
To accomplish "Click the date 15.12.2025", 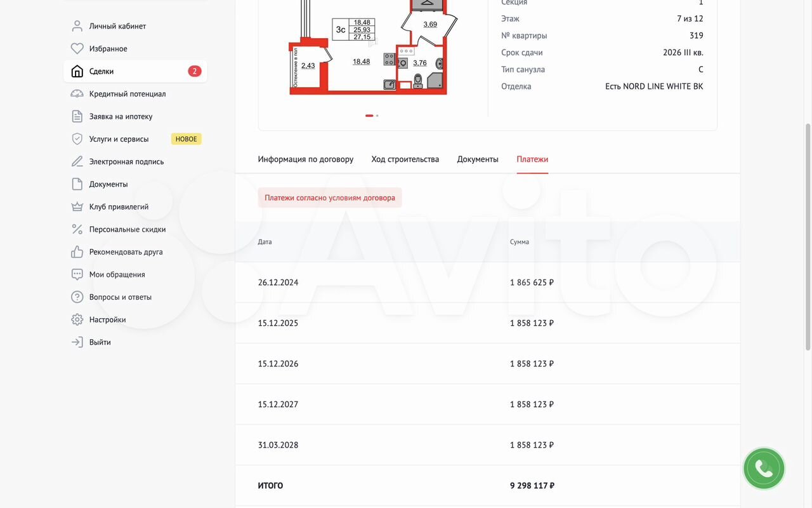I will tap(278, 323).
